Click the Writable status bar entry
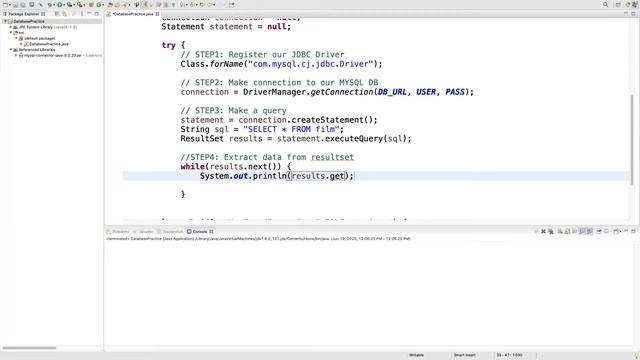Screen dimensions: 640x360 [416, 355]
